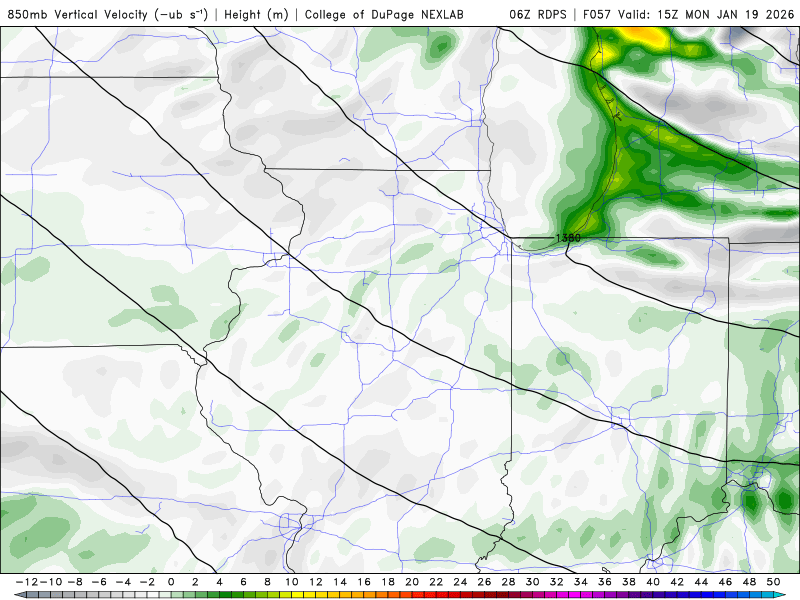Click the '36' color scale label
800x600 pixels.
pos(605,582)
